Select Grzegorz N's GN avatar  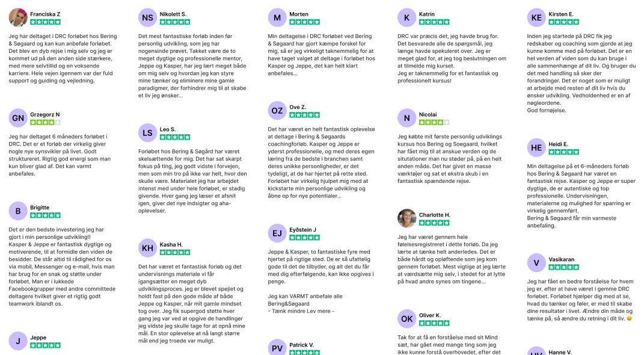(18, 119)
